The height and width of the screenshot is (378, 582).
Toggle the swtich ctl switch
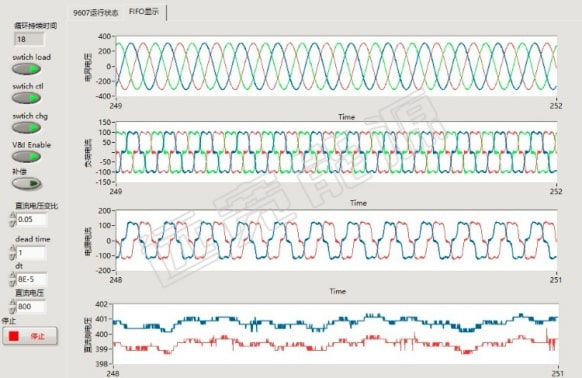tap(26, 98)
